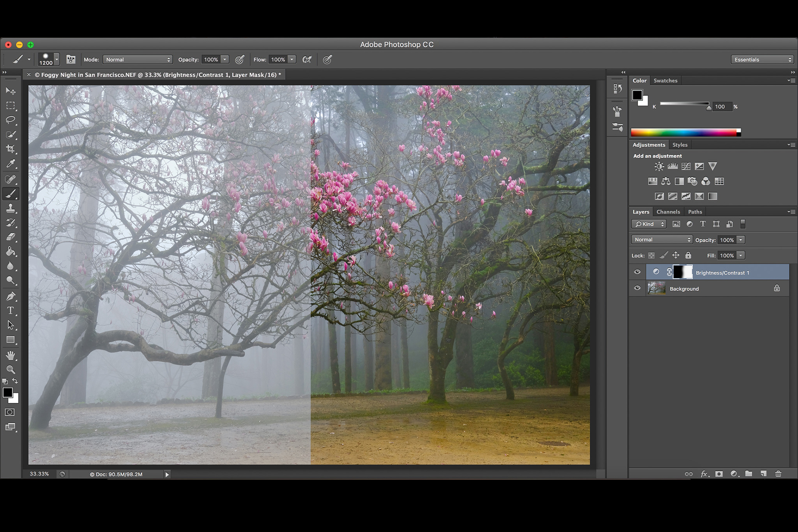Viewport: 798px width, 532px height.
Task: Select the Eyedropper tool
Action: click(x=10, y=164)
